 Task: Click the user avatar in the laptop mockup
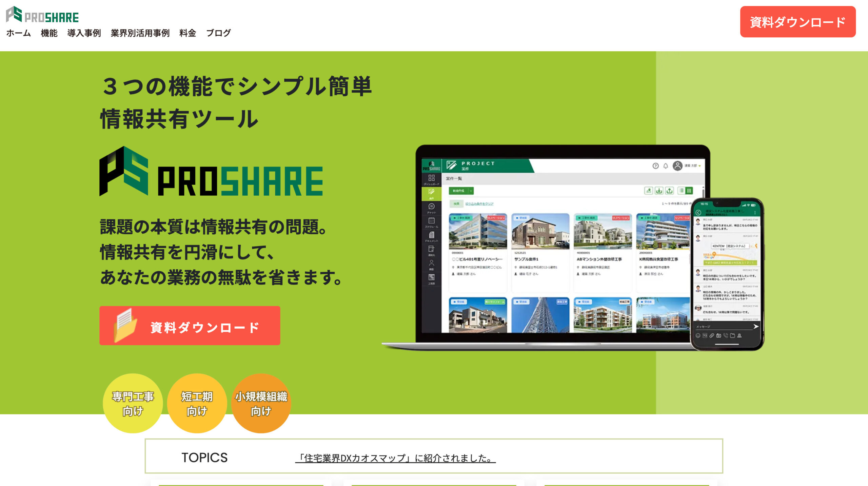677,166
